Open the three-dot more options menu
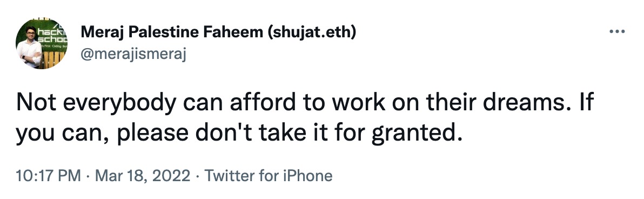Screen dimensions: 644x199 (617, 31)
